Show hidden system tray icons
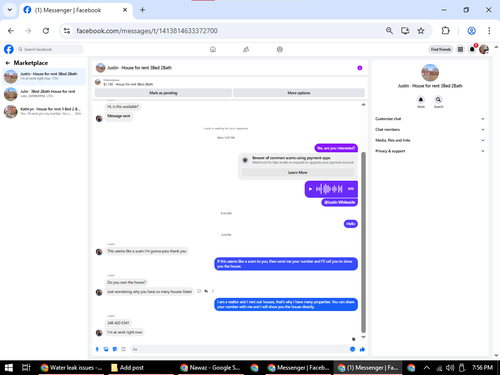This screenshot has width=500, height=375. [x=426, y=368]
